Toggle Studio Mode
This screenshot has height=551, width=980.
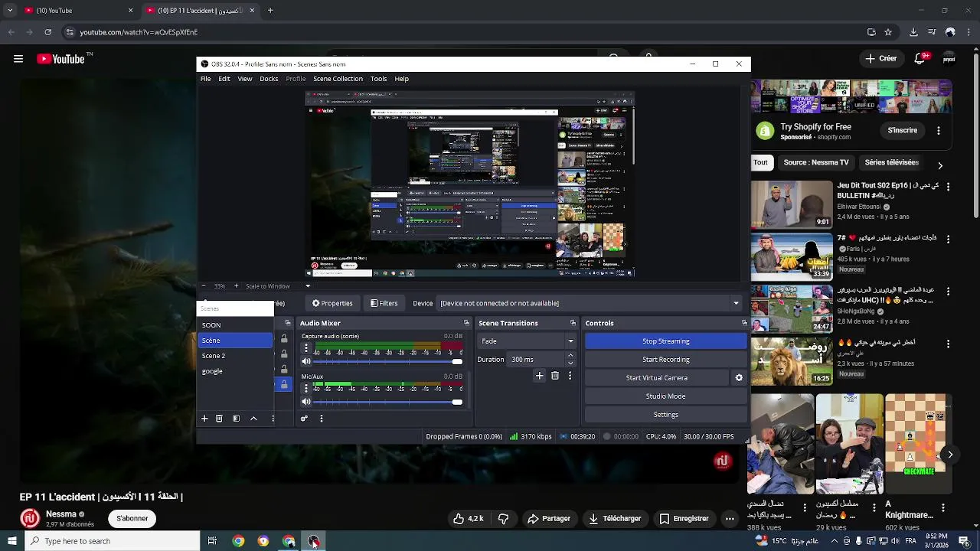point(665,396)
